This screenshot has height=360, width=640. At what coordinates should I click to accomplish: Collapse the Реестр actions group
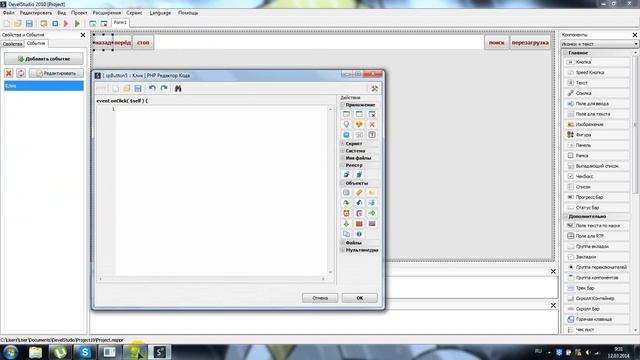pos(342,165)
